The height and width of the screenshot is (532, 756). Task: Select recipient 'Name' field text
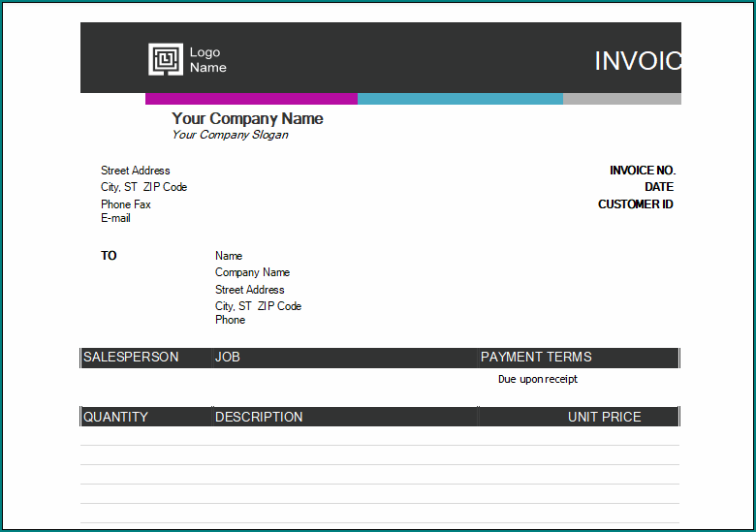point(229,256)
